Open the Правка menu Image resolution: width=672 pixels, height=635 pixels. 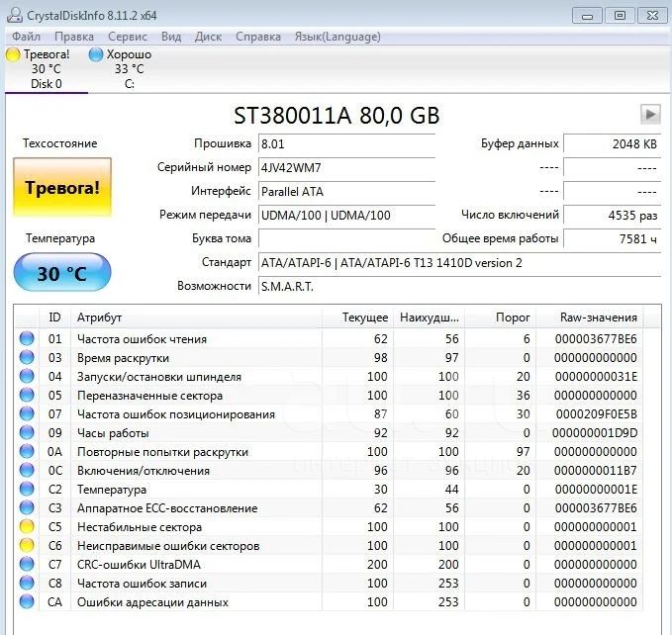tap(74, 37)
